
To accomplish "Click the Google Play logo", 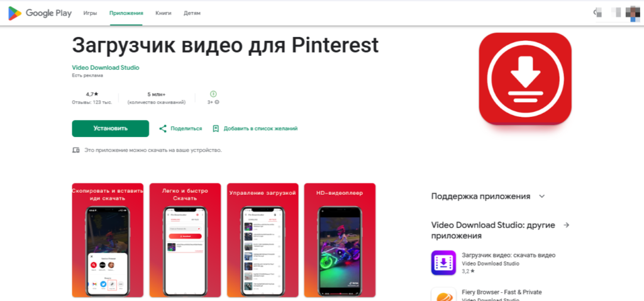I will 40,13.
